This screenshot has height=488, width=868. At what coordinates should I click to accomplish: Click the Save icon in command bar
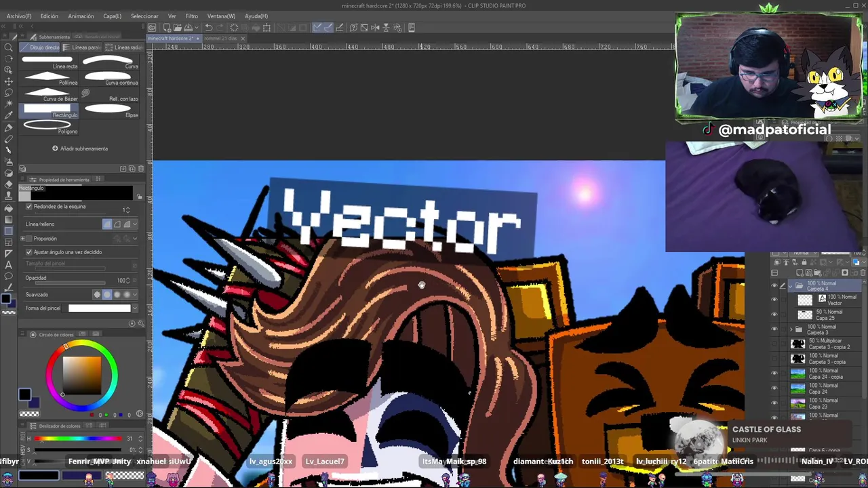coord(188,28)
